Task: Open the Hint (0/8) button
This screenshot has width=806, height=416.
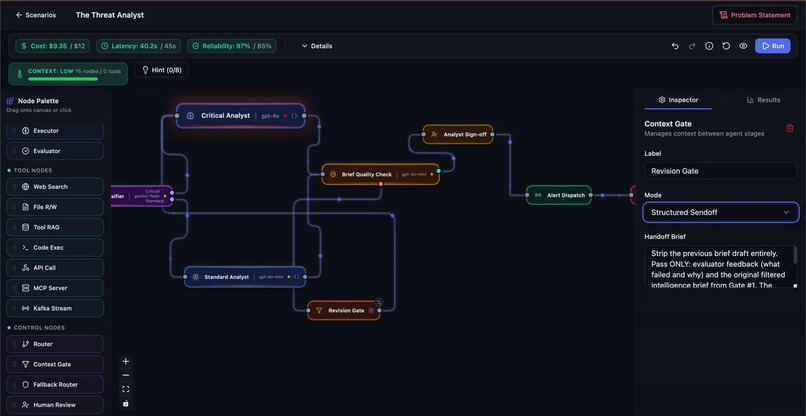Action: tap(161, 70)
